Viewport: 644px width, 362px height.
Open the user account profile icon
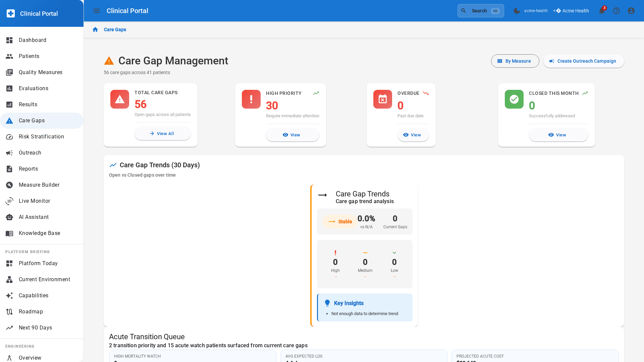[631, 11]
